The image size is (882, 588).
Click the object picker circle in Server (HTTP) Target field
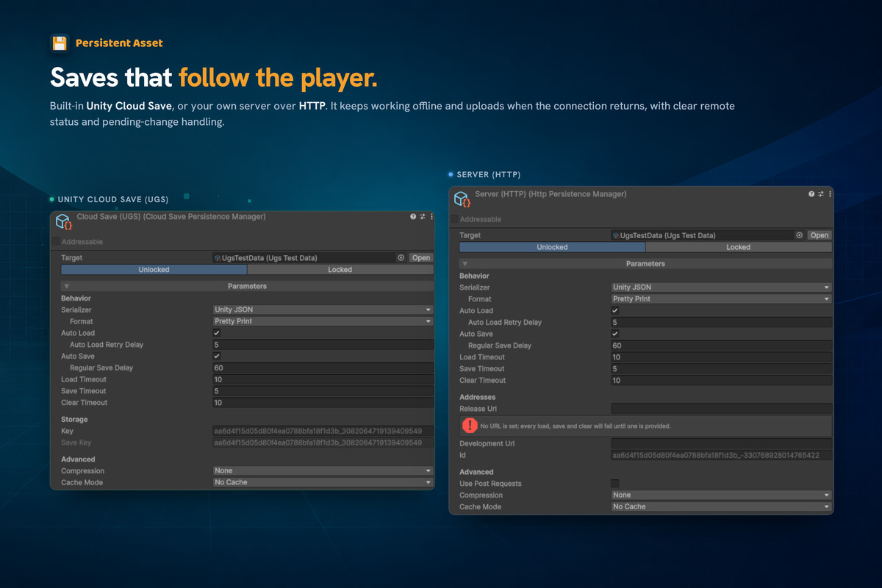coord(800,235)
